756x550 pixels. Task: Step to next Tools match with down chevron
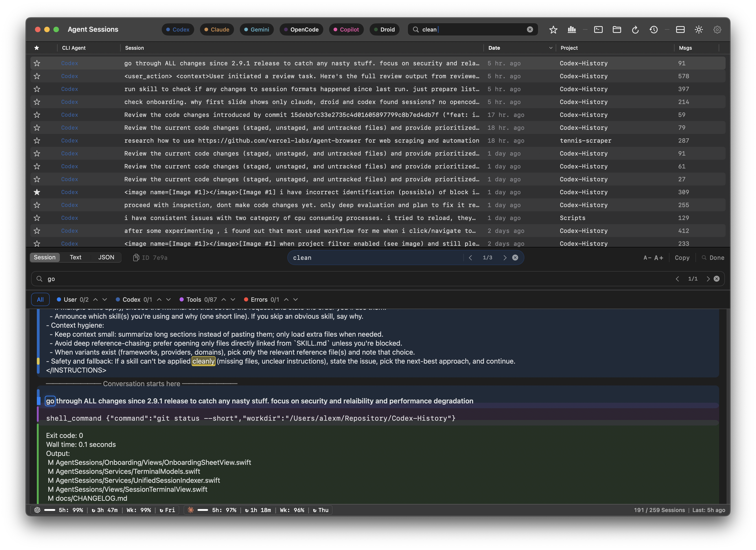[x=233, y=299]
